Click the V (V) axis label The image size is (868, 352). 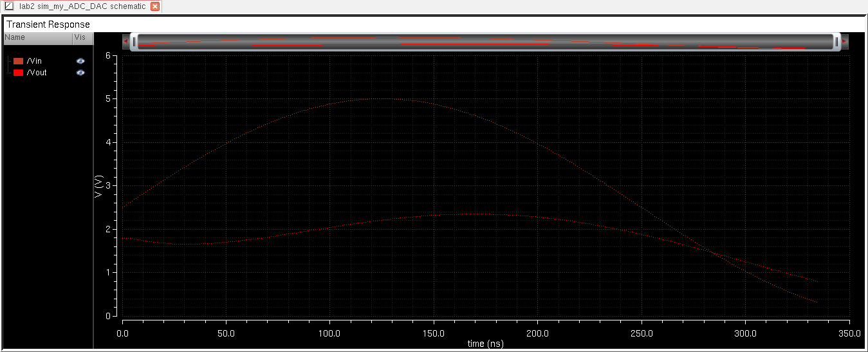click(99, 185)
